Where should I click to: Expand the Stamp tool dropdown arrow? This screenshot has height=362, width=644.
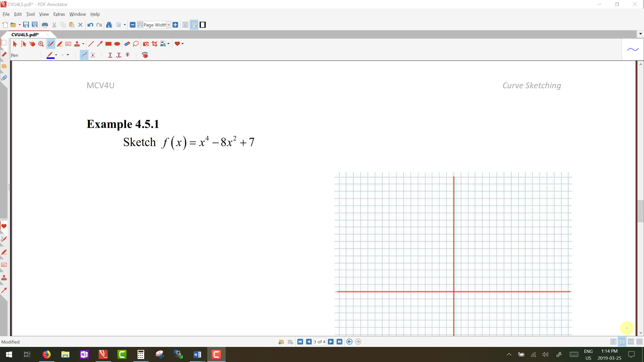click(83, 44)
